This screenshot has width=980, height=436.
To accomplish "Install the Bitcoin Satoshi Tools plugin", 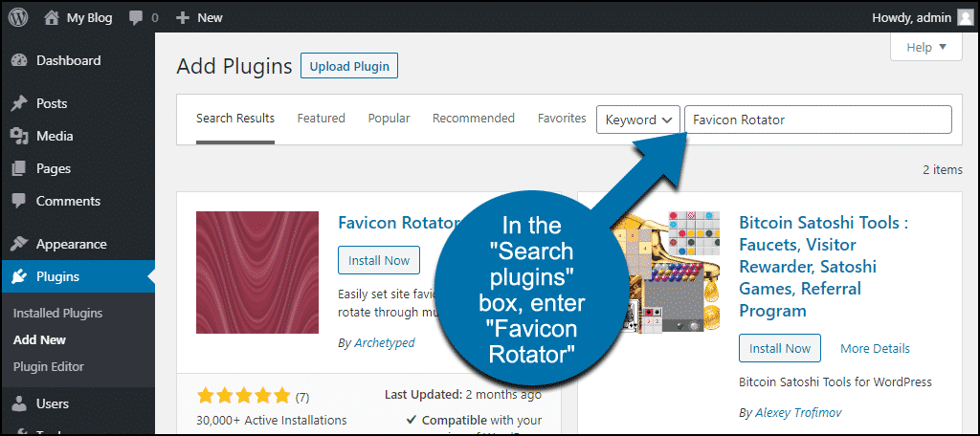I will pyautogui.click(x=780, y=348).
